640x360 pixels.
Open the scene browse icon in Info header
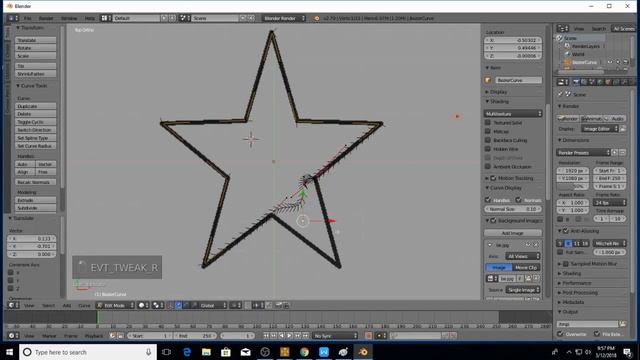pos(185,18)
